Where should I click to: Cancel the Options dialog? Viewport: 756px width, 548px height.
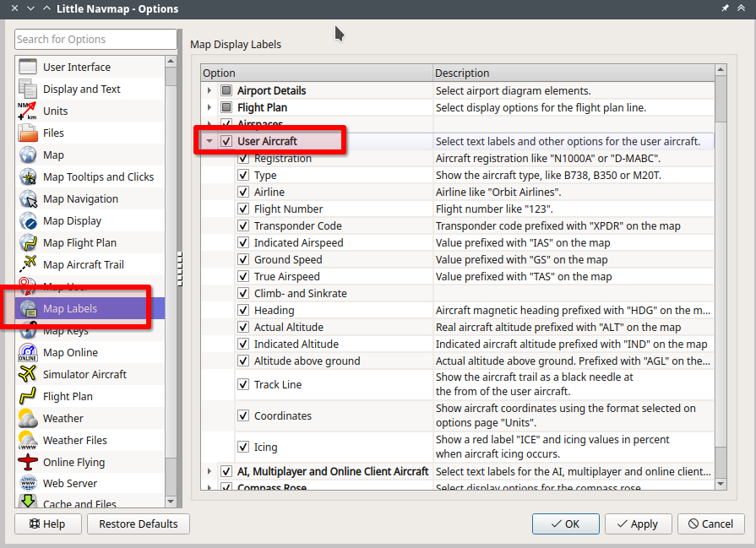click(710, 524)
